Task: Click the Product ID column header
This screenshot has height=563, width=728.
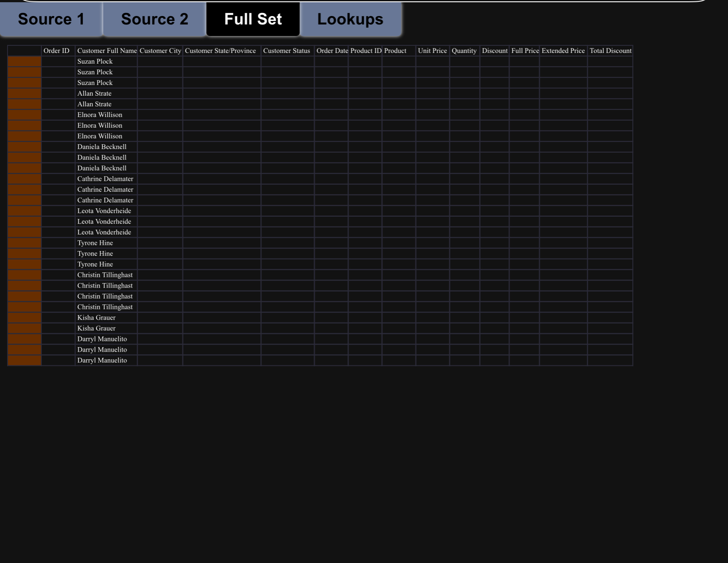Action: [x=365, y=51]
